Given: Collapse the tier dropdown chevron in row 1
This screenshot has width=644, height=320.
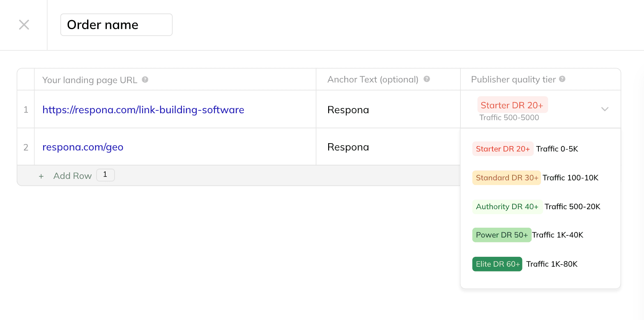Looking at the screenshot, I should (x=605, y=109).
